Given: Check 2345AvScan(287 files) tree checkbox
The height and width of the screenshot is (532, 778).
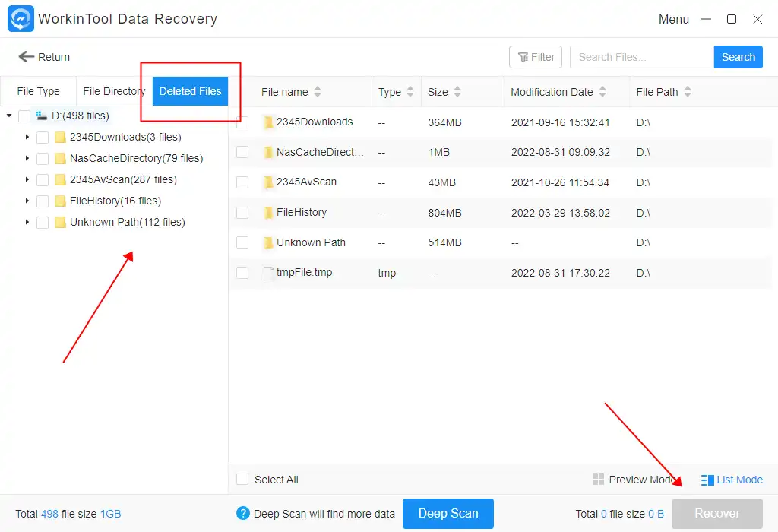Looking at the screenshot, I should (x=43, y=179).
